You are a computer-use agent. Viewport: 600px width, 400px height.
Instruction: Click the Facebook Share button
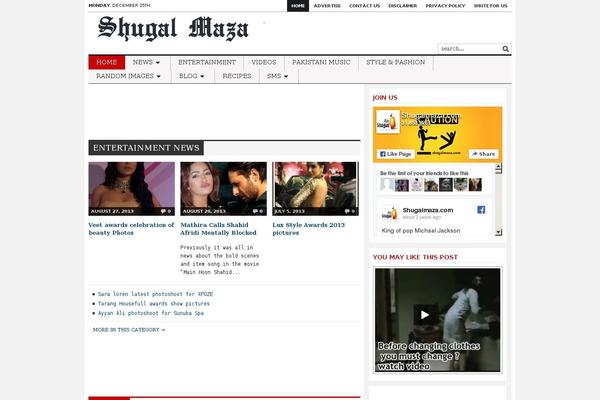coord(484,154)
